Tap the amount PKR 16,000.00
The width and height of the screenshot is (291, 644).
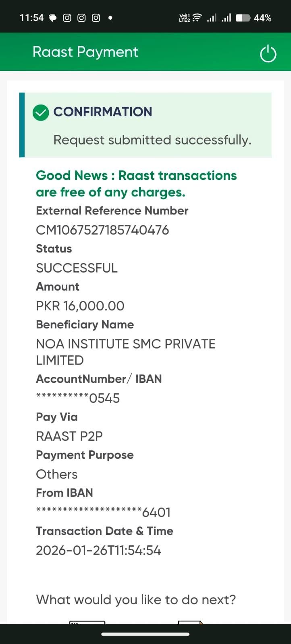[80, 306]
